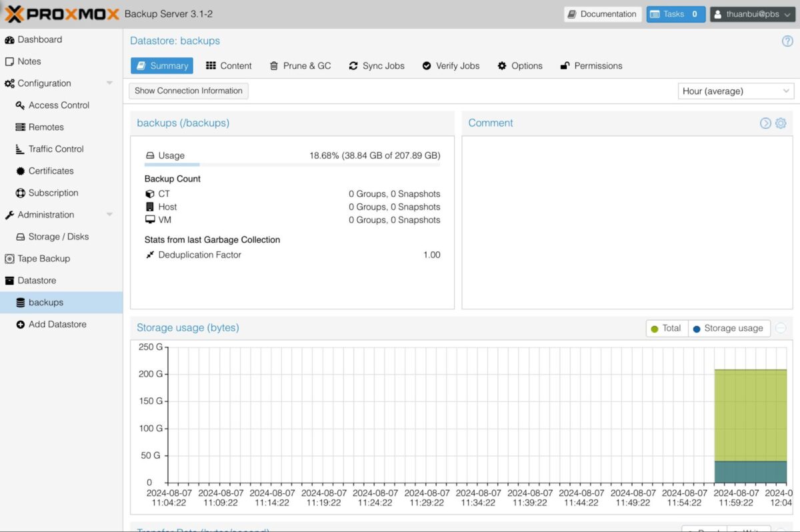
Task: Collapse the Configuration sidebar section
Action: 109,83
